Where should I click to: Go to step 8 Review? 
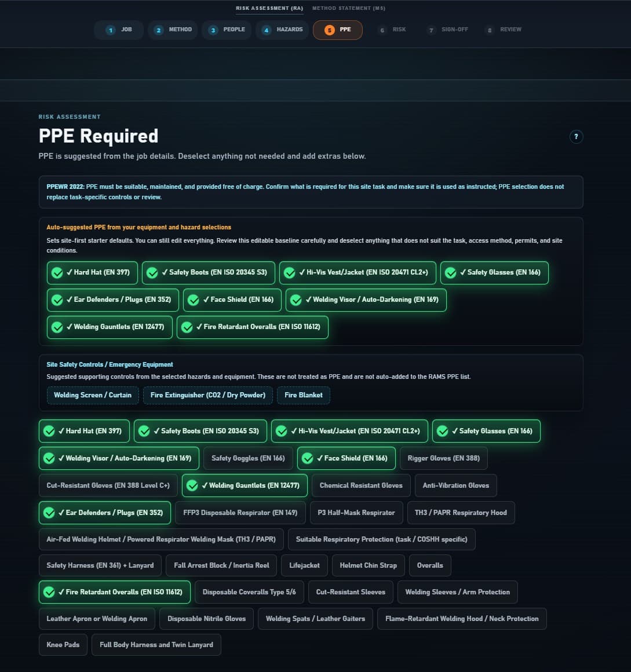pyautogui.click(x=504, y=30)
